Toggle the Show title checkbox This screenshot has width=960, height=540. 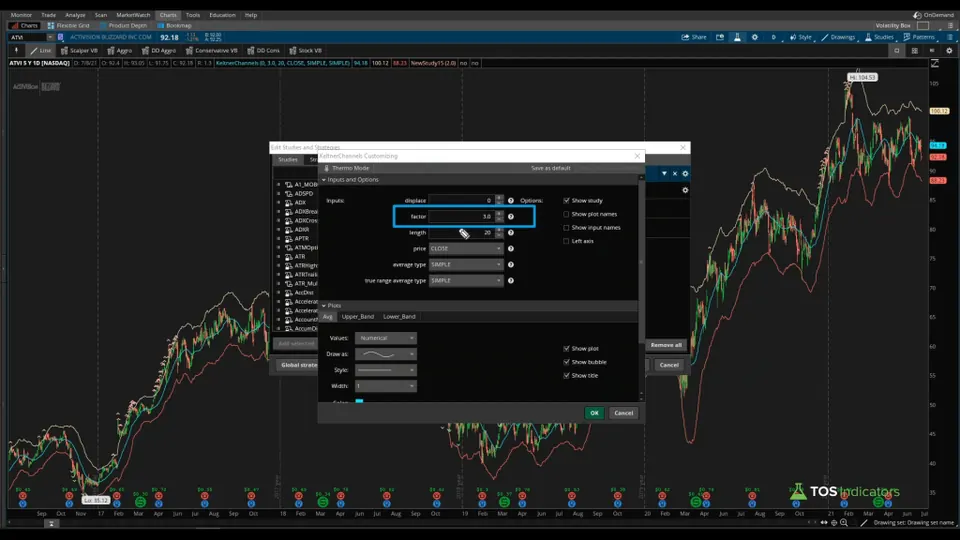[x=566, y=375]
